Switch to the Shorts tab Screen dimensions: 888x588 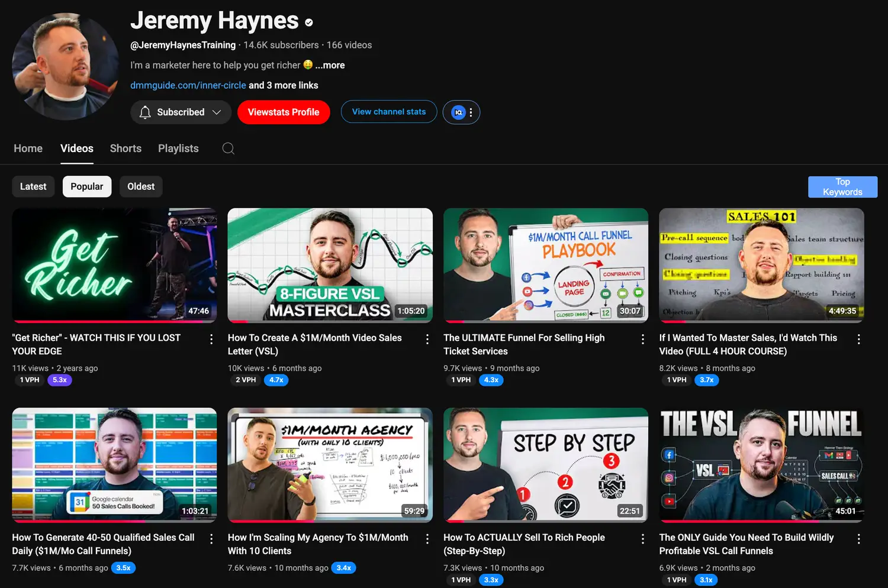[x=126, y=148]
